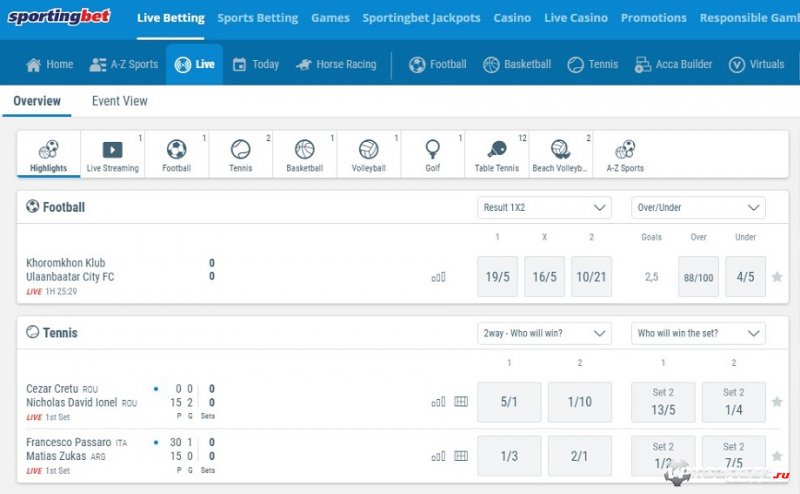
Task: Open the Today calendar section
Action: click(256, 64)
